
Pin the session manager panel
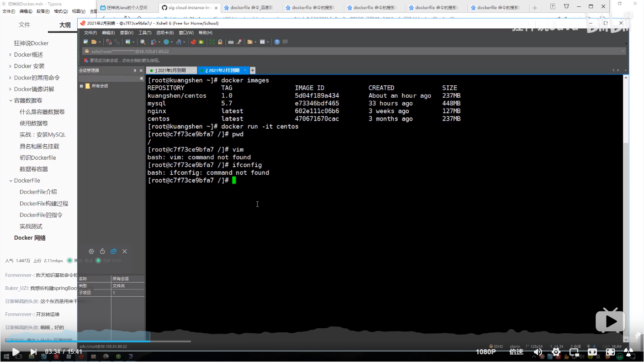pos(135,71)
